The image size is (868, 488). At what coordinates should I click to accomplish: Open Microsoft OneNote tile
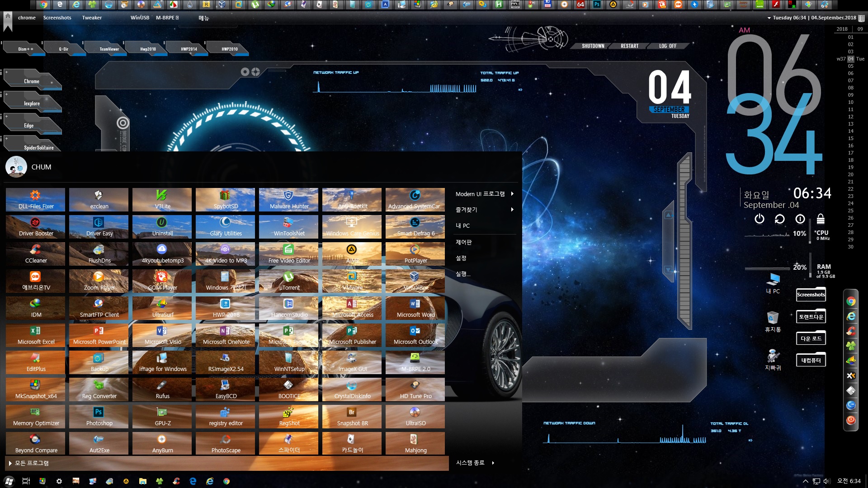tap(226, 335)
